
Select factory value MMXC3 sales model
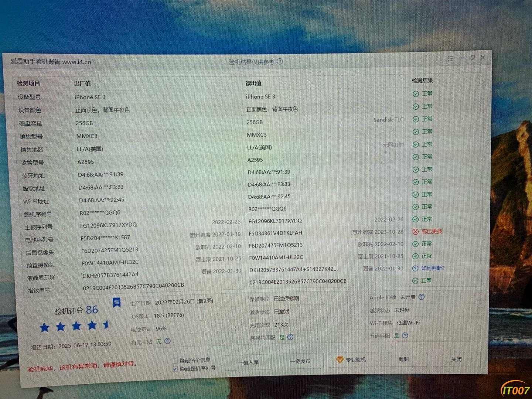(87, 136)
